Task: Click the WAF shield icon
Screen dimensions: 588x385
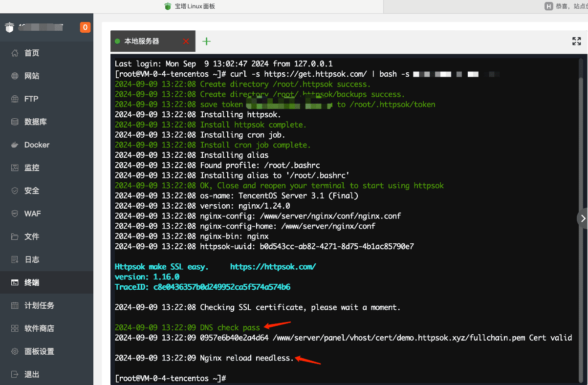Action: 15,214
